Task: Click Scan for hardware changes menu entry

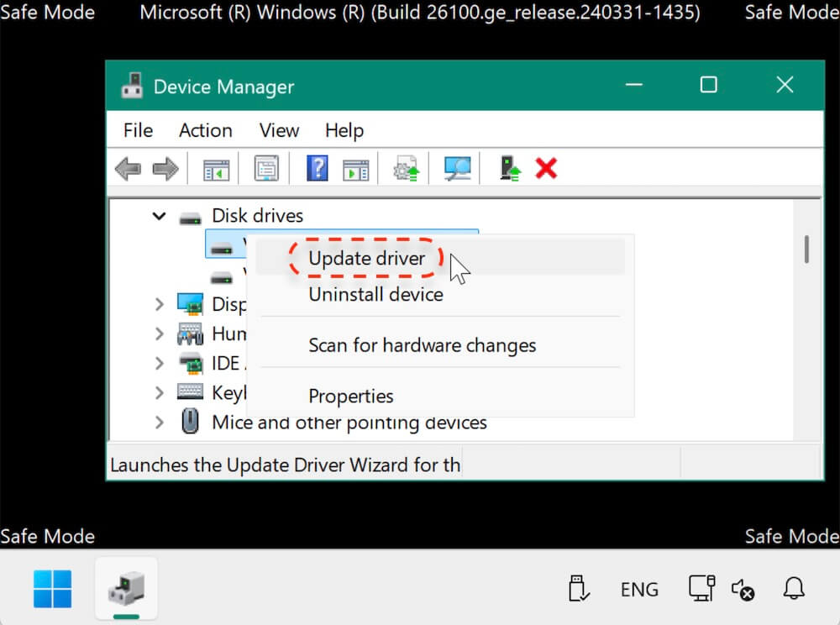Action: [422, 345]
